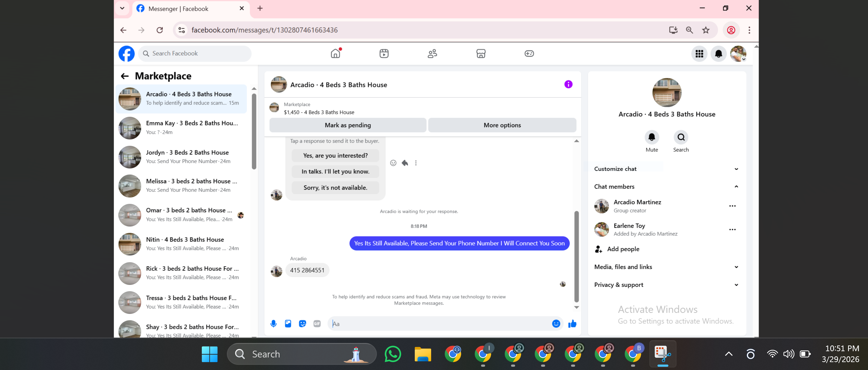Search in conversation magnifier icon
Viewport: 868px width, 370px height.
pyautogui.click(x=681, y=137)
